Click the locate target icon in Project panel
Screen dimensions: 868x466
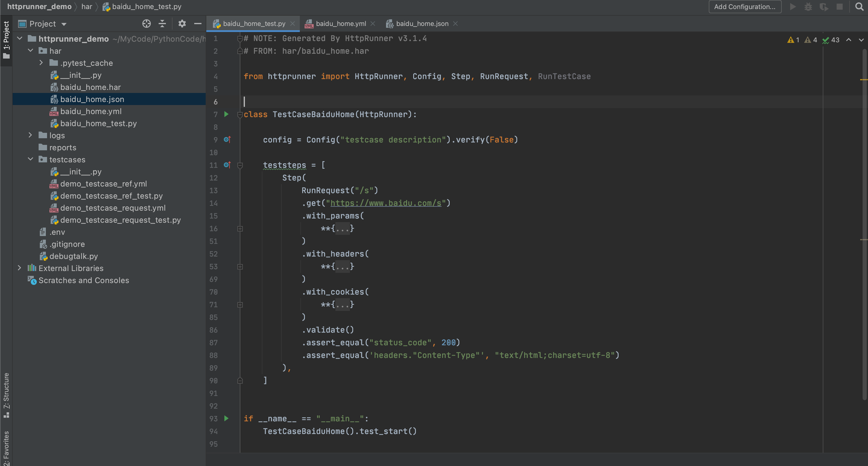(x=146, y=24)
